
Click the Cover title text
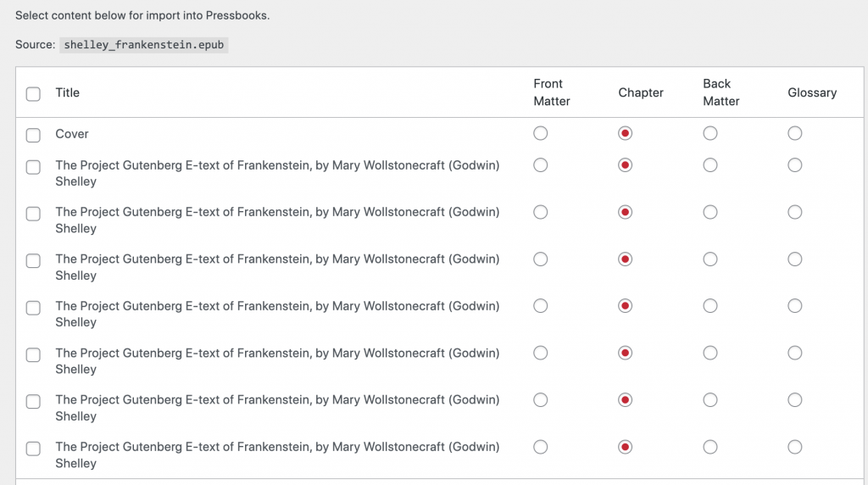tap(72, 134)
